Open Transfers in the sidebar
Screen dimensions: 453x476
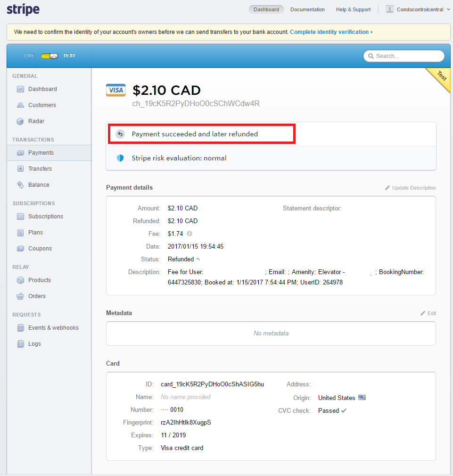(x=40, y=169)
